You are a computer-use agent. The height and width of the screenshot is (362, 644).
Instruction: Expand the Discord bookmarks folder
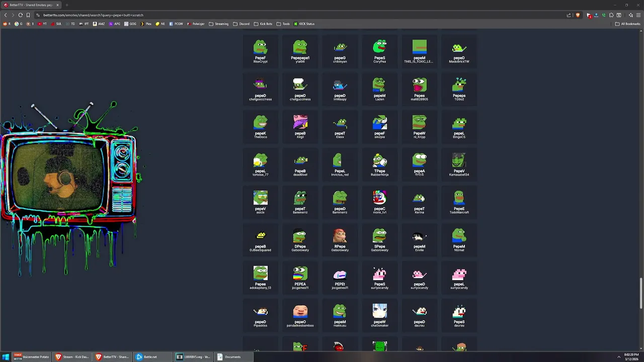coord(241,24)
